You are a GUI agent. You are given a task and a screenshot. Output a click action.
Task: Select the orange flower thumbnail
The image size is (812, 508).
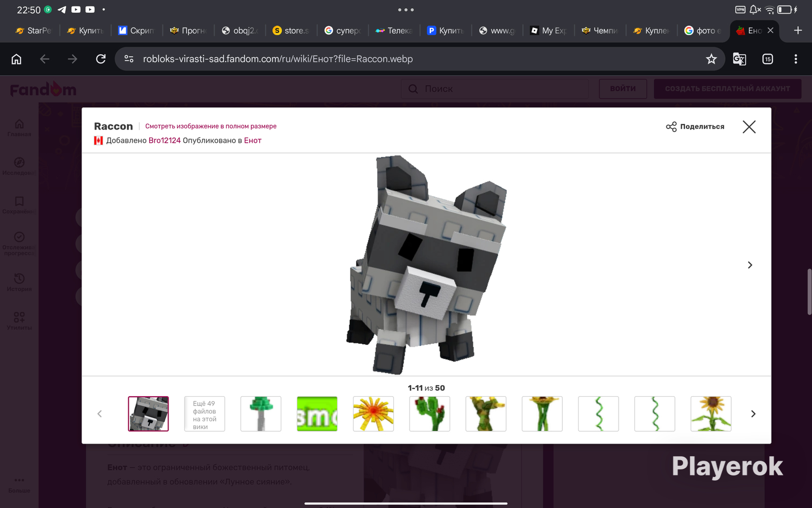point(374,414)
